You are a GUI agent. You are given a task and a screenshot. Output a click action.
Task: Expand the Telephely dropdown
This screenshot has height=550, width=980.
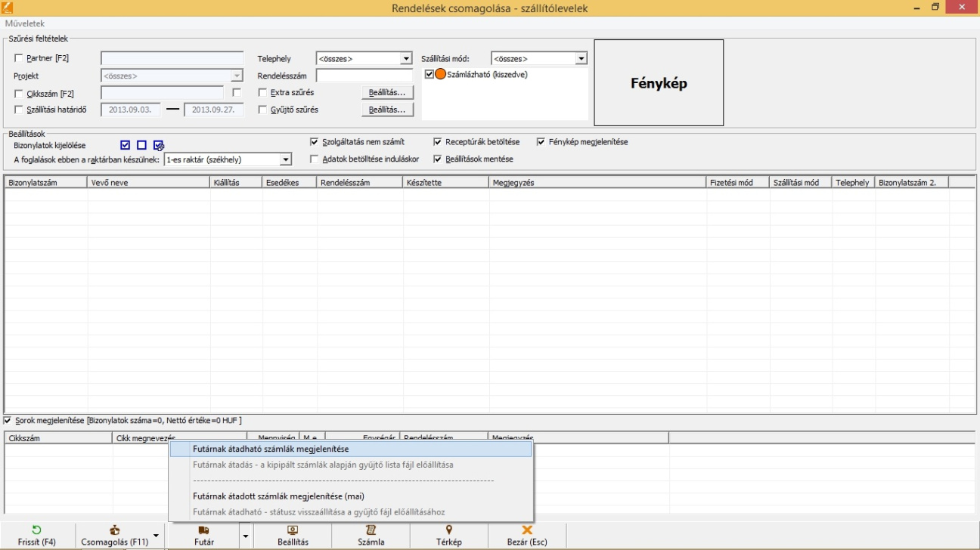click(x=406, y=58)
